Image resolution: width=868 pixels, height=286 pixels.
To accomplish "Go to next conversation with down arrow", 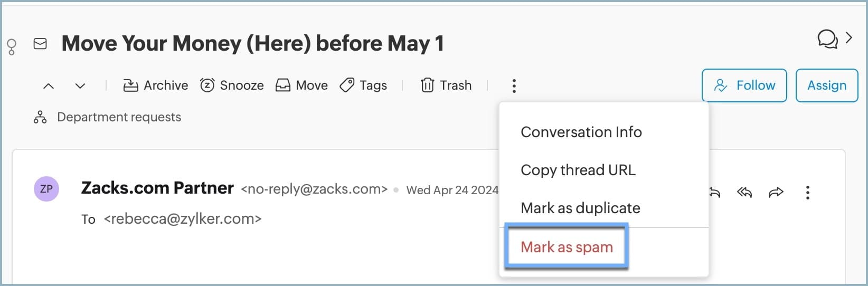I will (80, 85).
